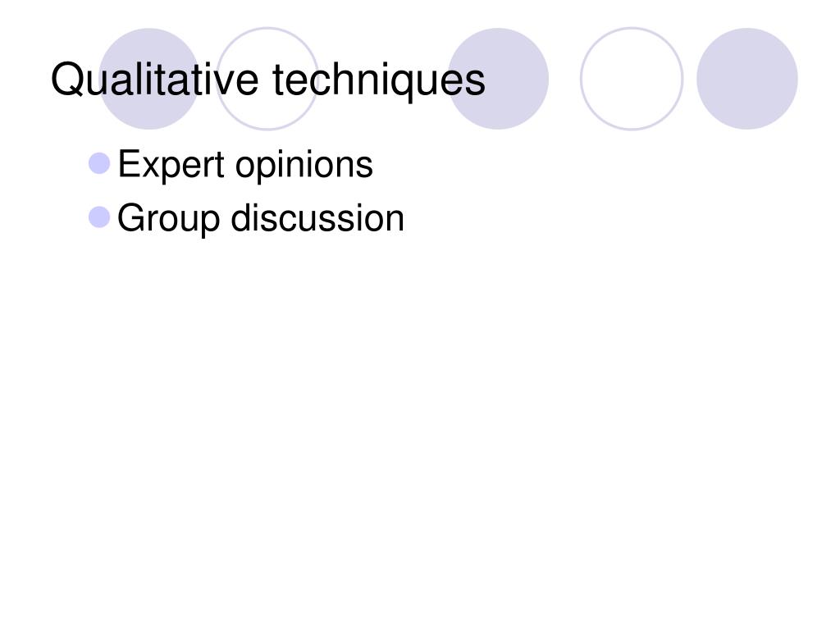Click the capital Q in the slide title
This screenshot has width=840, height=630.
point(67,80)
